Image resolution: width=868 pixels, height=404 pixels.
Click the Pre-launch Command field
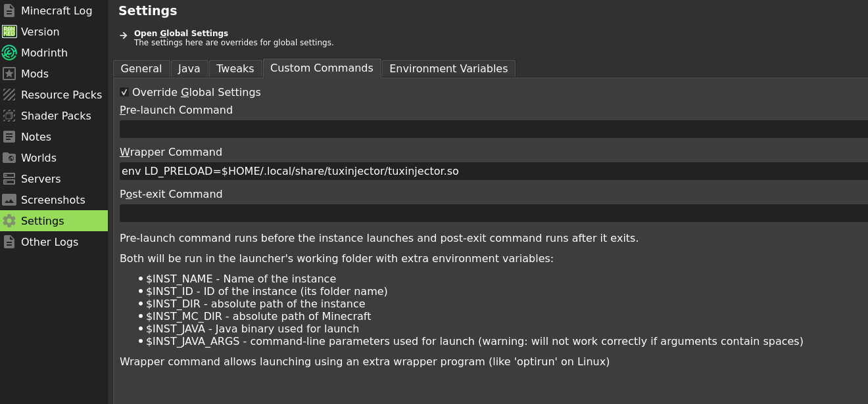460,129
